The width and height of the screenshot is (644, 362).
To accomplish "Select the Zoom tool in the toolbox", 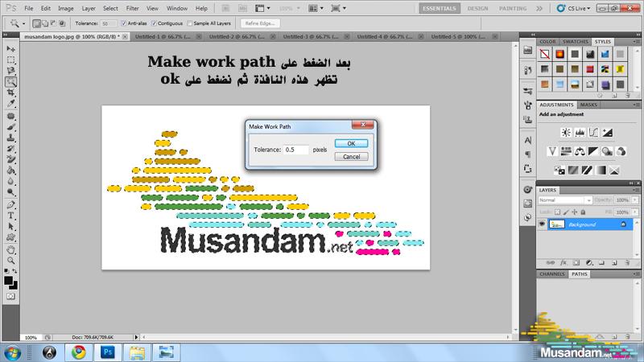I will pyautogui.click(x=10, y=260).
